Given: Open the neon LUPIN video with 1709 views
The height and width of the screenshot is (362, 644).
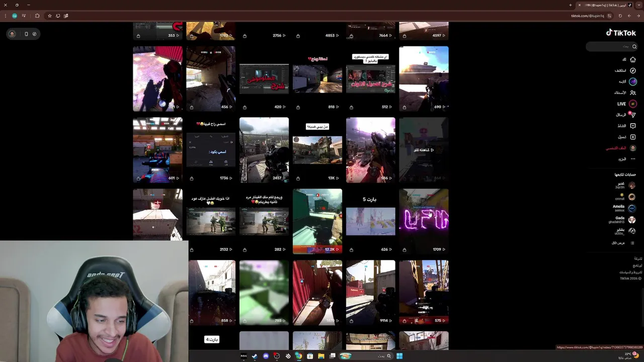Looking at the screenshot, I should tap(424, 221).
